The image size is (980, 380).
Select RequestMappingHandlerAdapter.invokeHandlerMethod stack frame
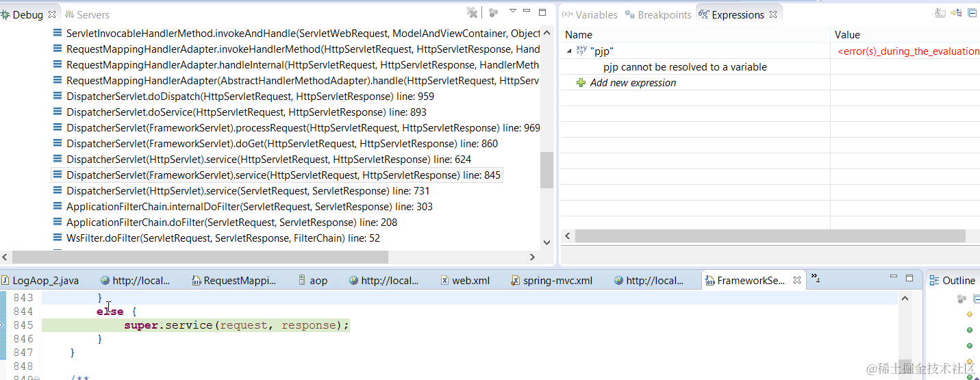297,49
